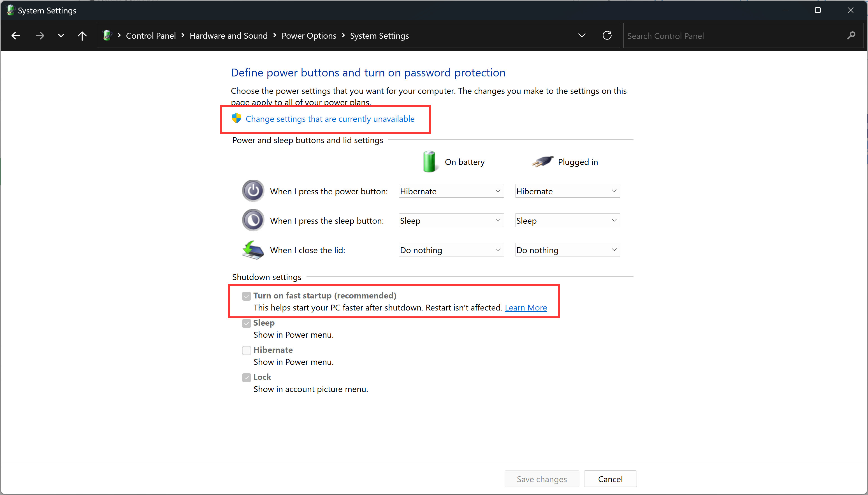Click the sleep button moon icon
The width and height of the screenshot is (868, 495).
coord(253,220)
